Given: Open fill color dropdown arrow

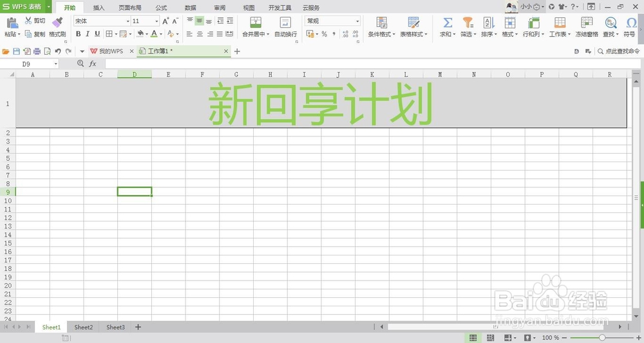Looking at the screenshot, I should click(x=147, y=34).
